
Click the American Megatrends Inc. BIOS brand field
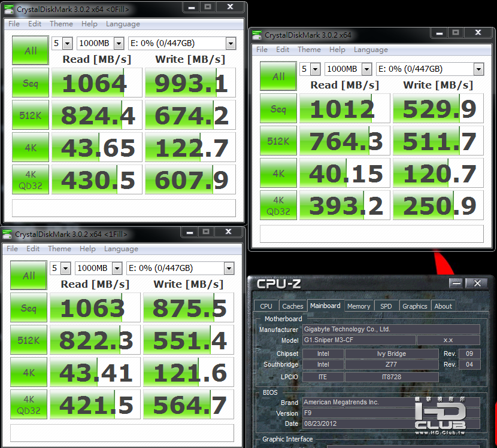pos(391,402)
